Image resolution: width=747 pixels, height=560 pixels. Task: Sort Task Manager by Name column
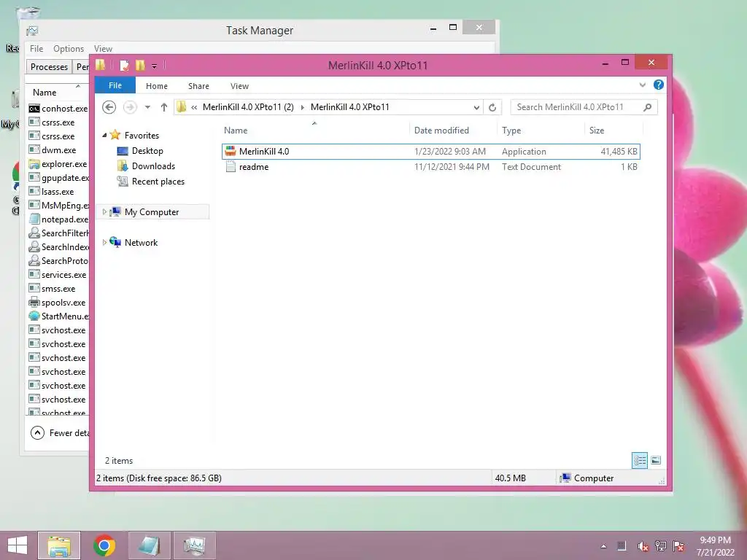pos(44,93)
